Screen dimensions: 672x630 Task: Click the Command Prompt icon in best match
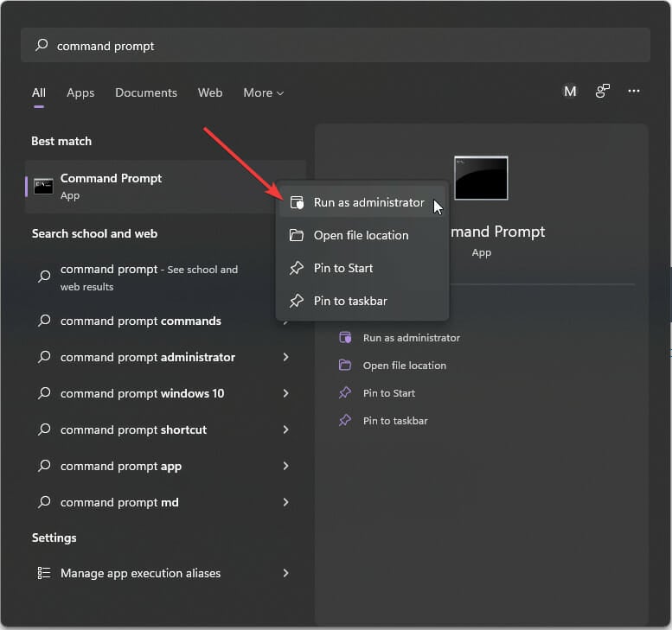43,186
